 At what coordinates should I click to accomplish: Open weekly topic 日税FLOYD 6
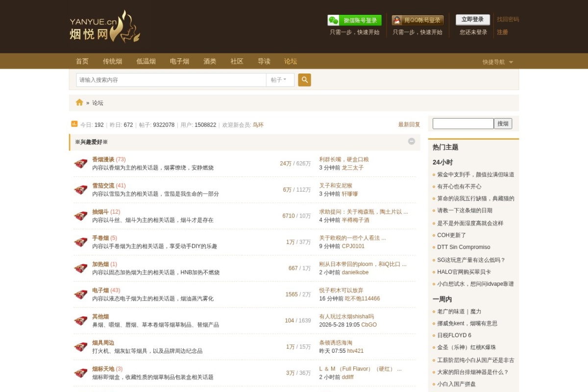(454, 336)
